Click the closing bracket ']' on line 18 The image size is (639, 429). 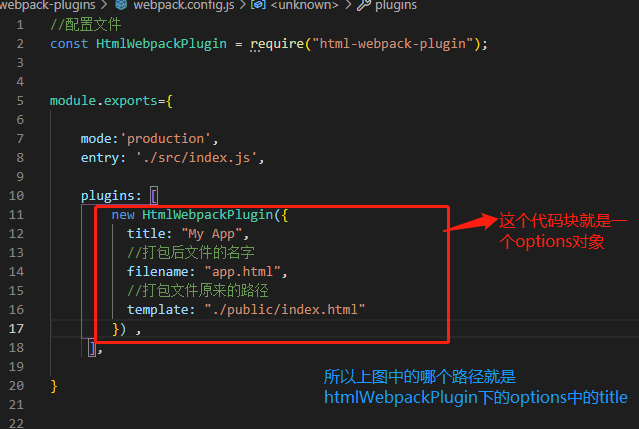tap(92, 348)
